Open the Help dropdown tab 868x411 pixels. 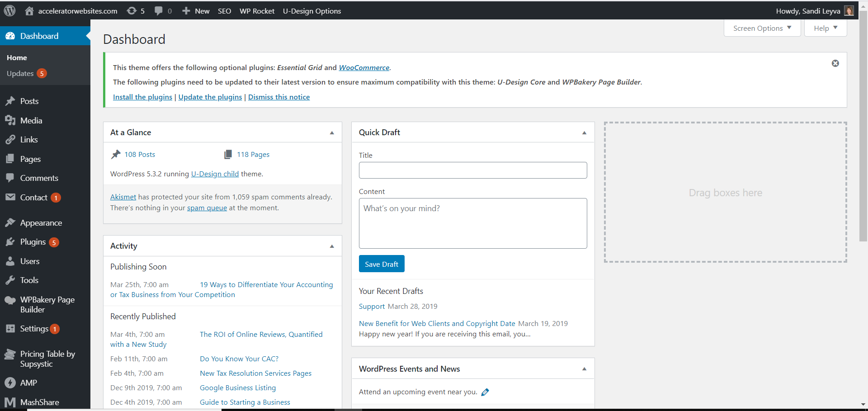[826, 28]
